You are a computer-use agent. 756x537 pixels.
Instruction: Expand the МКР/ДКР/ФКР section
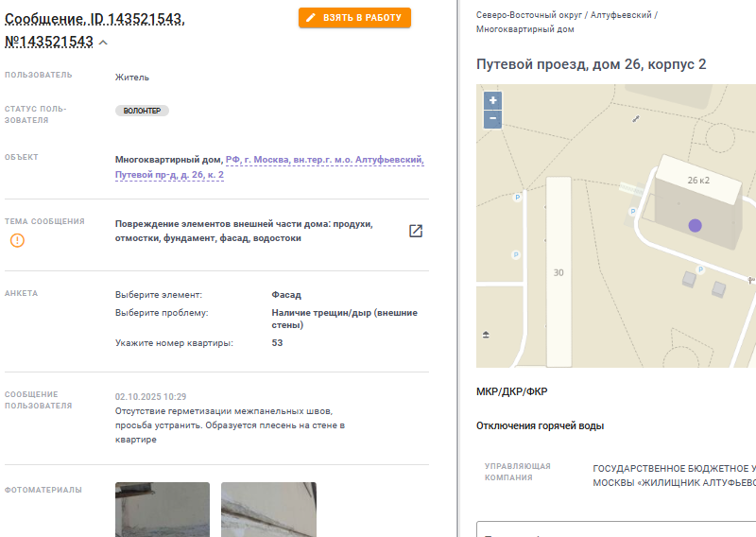(511, 391)
